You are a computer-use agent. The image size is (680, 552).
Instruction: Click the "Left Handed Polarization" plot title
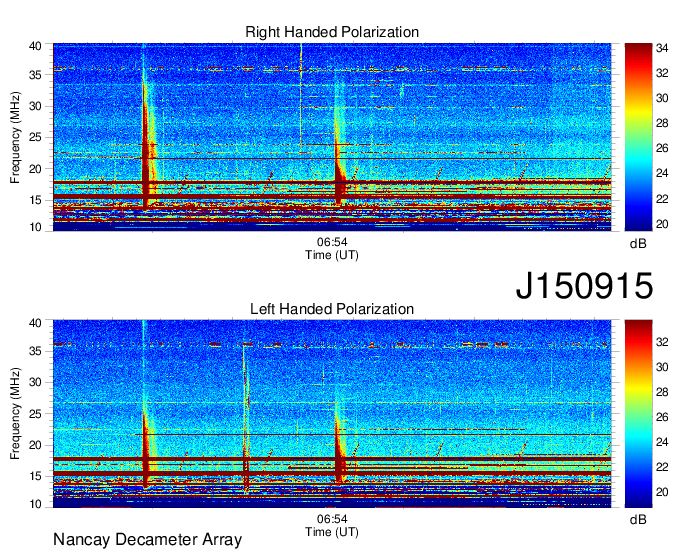332,309
